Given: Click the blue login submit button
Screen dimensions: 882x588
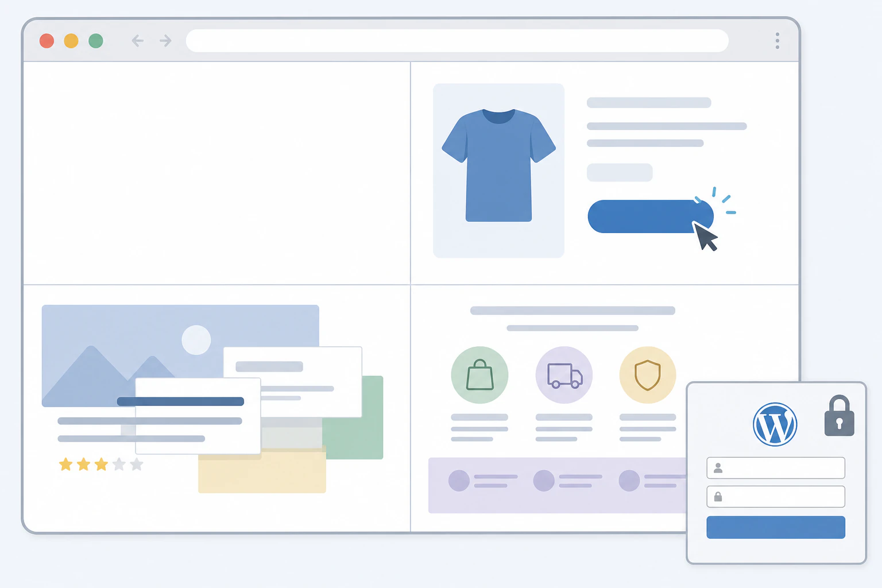Looking at the screenshot, I should tap(776, 527).
